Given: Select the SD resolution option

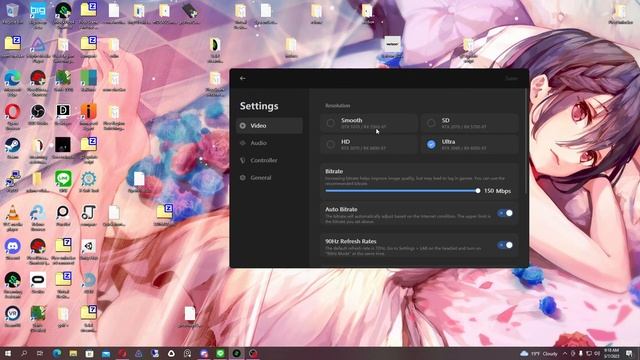Looking at the screenshot, I should point(469,123).
